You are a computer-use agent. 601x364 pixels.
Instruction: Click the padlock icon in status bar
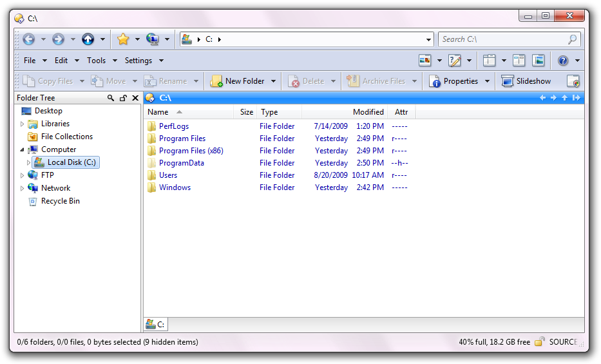540,342
